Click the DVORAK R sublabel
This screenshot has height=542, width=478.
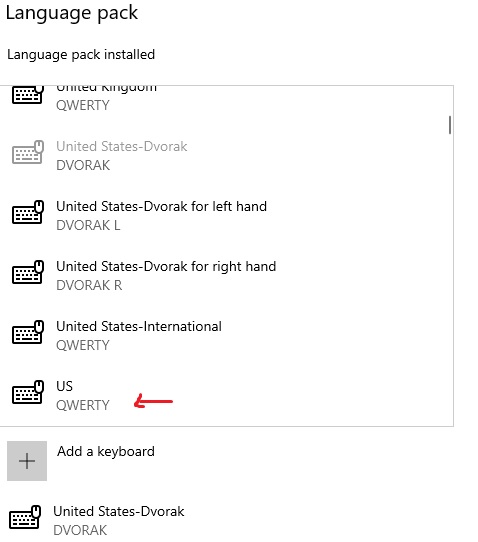click(x=89, y=286)
